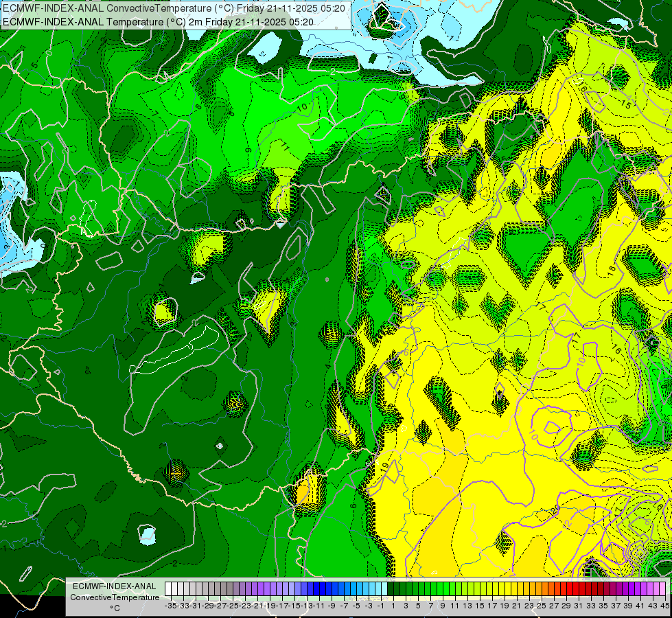
Task: Select the yellow swatch above 19 in legend
Action: pyautogui.click(x=502, y=589)
